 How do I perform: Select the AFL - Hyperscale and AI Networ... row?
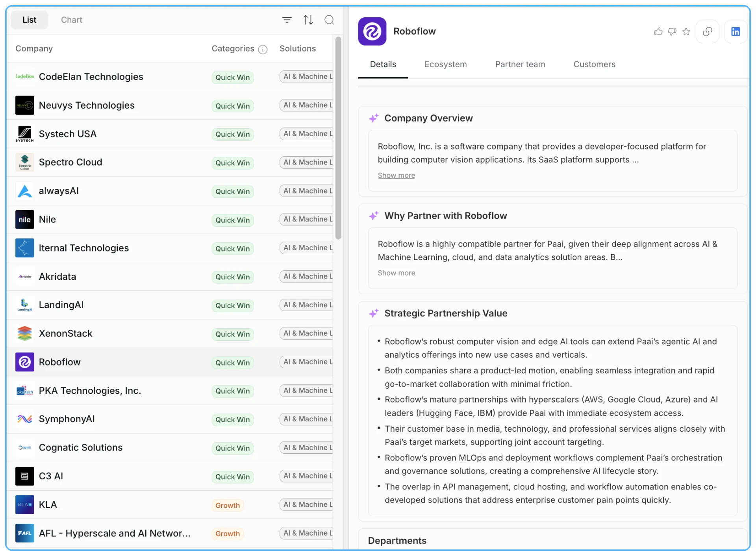[170, 534]
